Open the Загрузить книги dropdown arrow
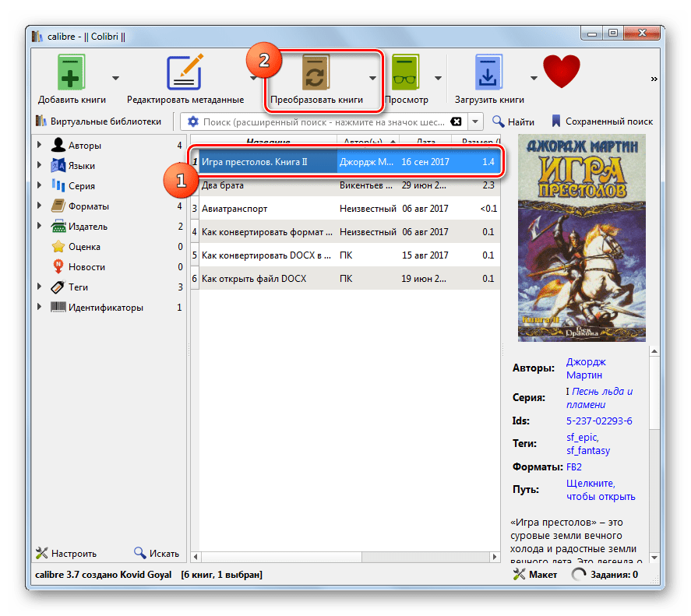691x616 pixels. 534,78
